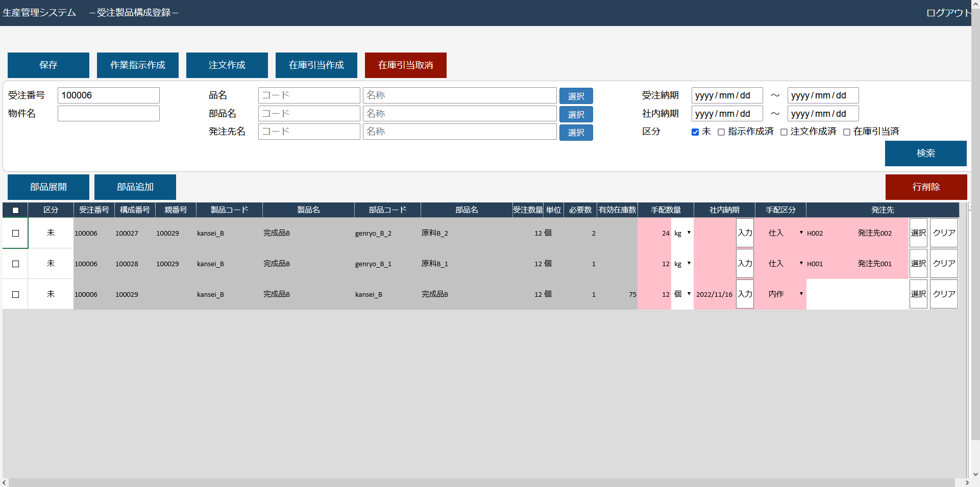
Task: Click the 受注番号 input field
Action: [108, 95]
